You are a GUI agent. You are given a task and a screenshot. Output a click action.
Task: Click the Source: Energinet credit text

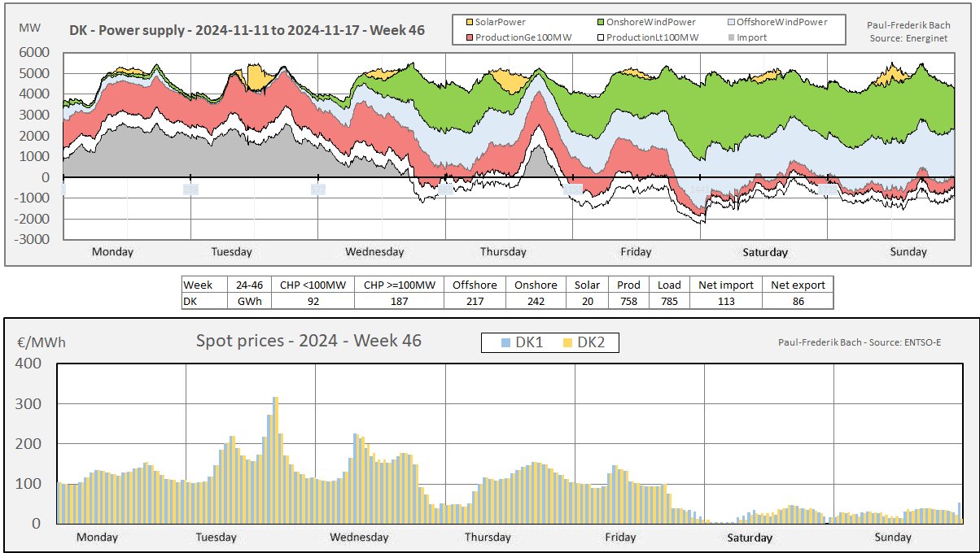[908, 38]
